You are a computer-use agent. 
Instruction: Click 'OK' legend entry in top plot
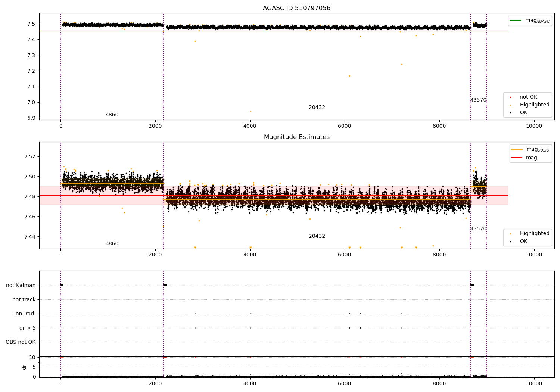click(x=519, y=113)
